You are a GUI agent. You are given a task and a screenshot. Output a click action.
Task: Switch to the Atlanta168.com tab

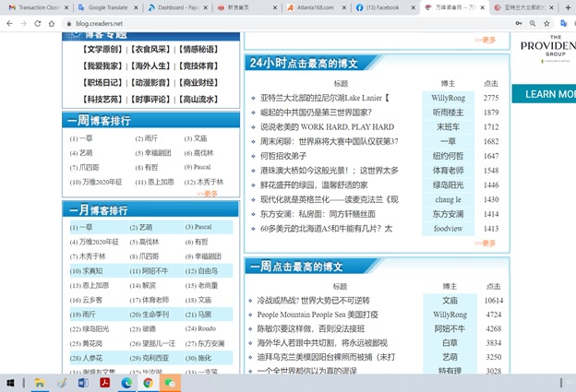[313, 6]
